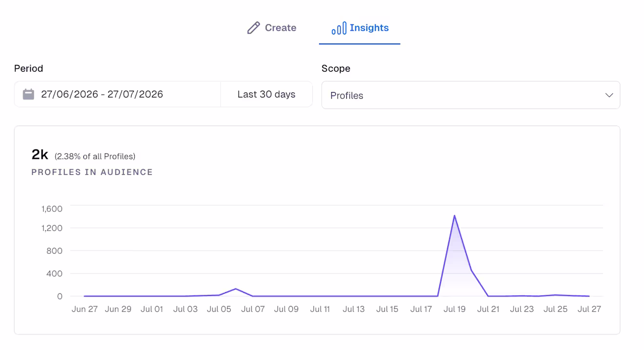Click the Jul 13 axis label
This screenshot has width=644, height=350.
(x=354, y=309)
